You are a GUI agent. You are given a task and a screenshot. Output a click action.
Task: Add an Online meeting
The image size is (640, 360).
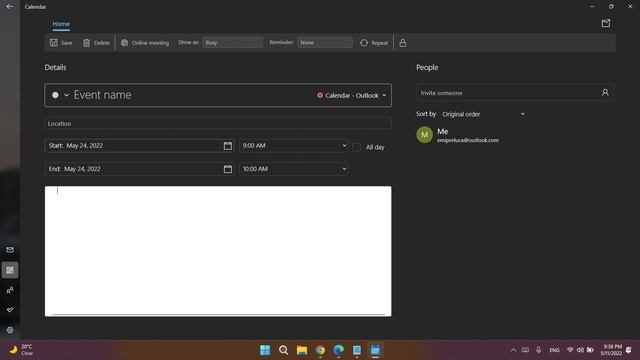(x=145, y=43)
